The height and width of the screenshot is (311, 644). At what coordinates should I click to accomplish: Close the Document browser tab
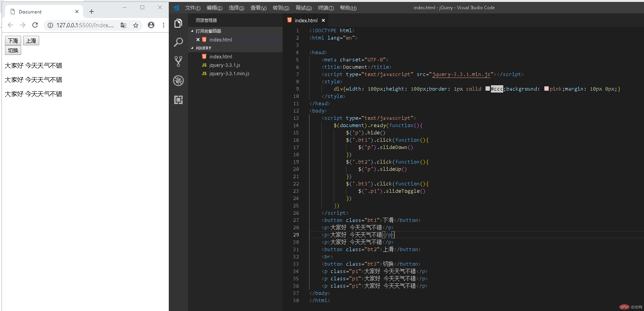(77, 12)
